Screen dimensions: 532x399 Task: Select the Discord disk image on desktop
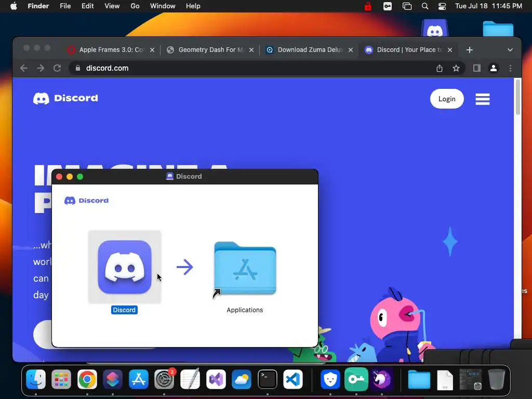pyautogui.click(x=435, y=28)
